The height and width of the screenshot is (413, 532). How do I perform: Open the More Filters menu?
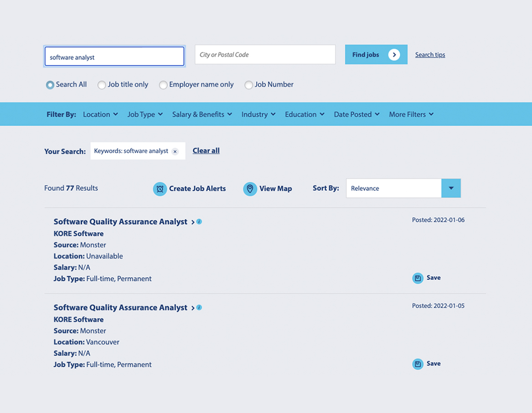(x=411, y=114)
